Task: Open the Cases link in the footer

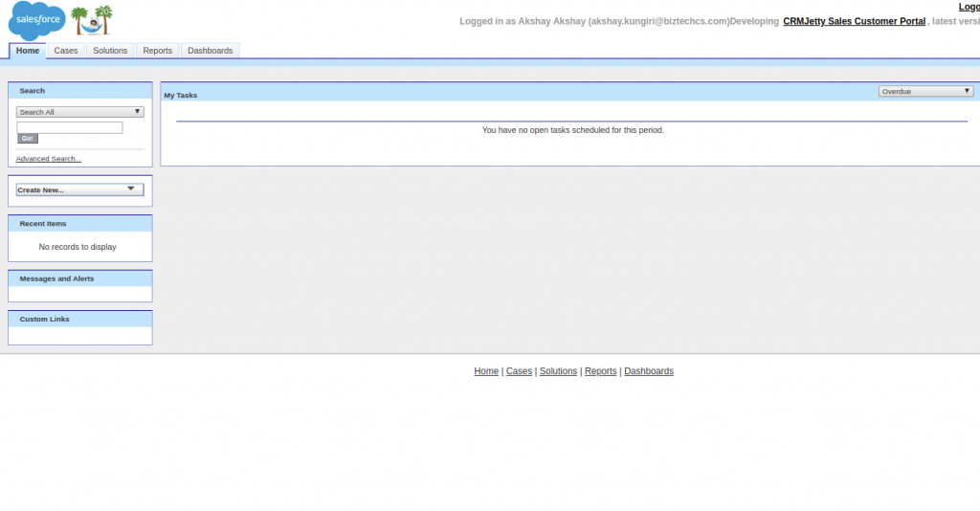Action: point(519,371)
